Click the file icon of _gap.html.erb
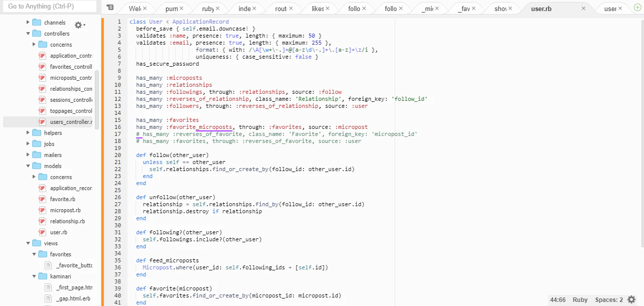This screenshot has width=644, height=306. pyautogui.click(x=48, y=298)
